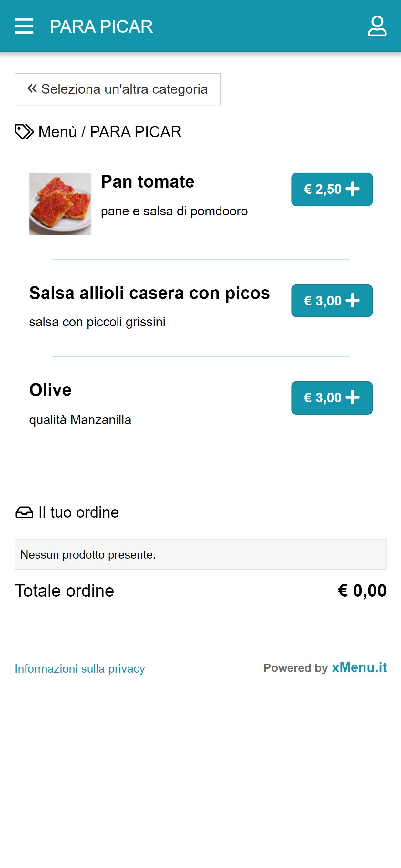Click the inbox icon beside Il tuo ordine
The height and width of the screenshot is (868, 401).
click(x=24, y=512)
